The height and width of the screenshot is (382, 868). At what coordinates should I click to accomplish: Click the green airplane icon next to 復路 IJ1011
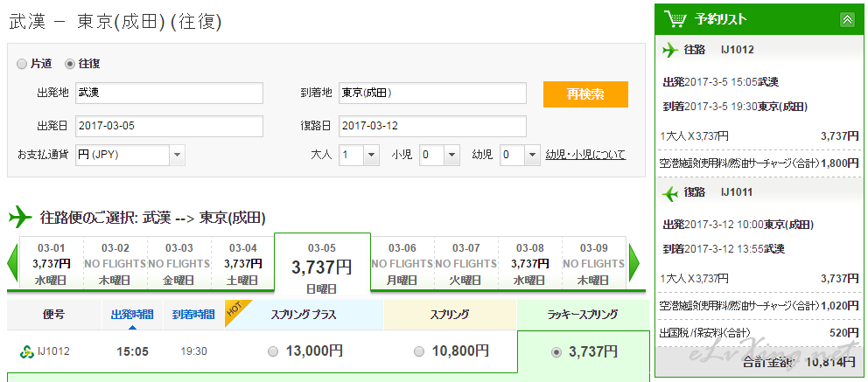pyautogui.click(x=670, y=193)
